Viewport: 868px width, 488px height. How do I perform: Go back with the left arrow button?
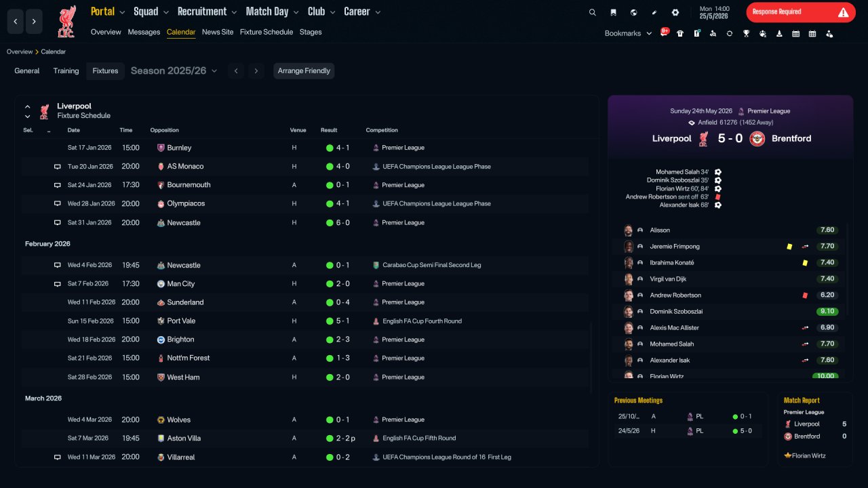coord(16,22)
